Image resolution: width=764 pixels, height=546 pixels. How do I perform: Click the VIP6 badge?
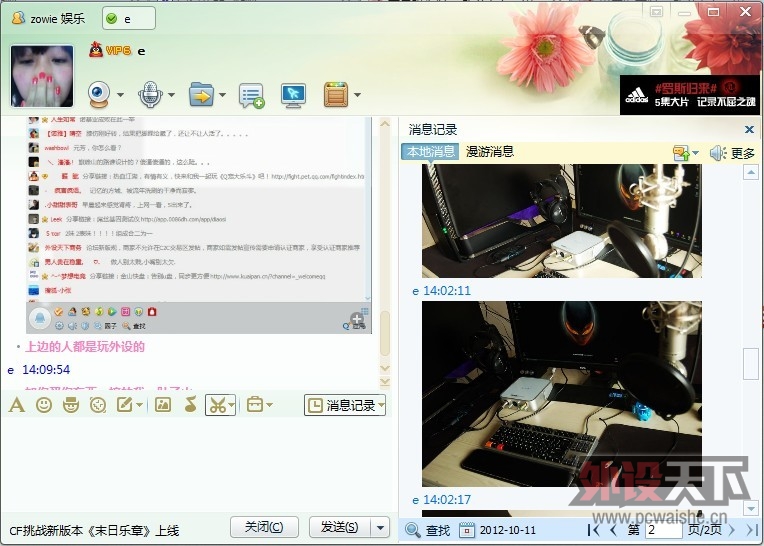pyautogui.click(x=118, y=51)
